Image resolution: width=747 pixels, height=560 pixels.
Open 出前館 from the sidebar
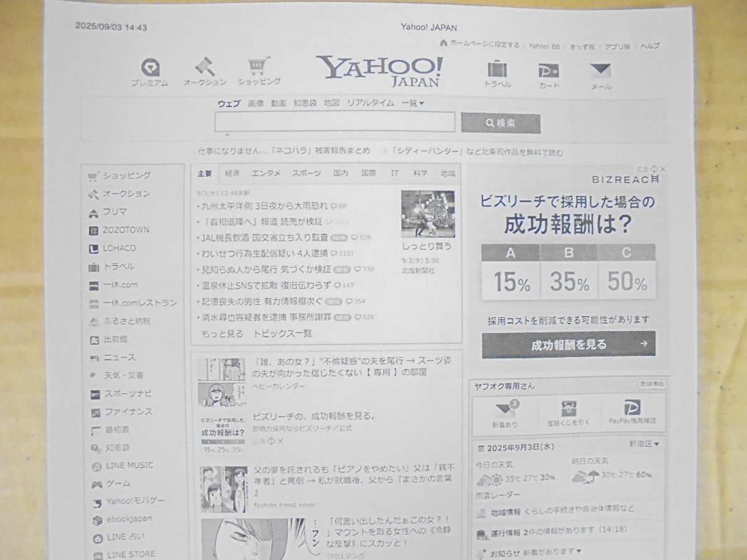coord(95,339)
